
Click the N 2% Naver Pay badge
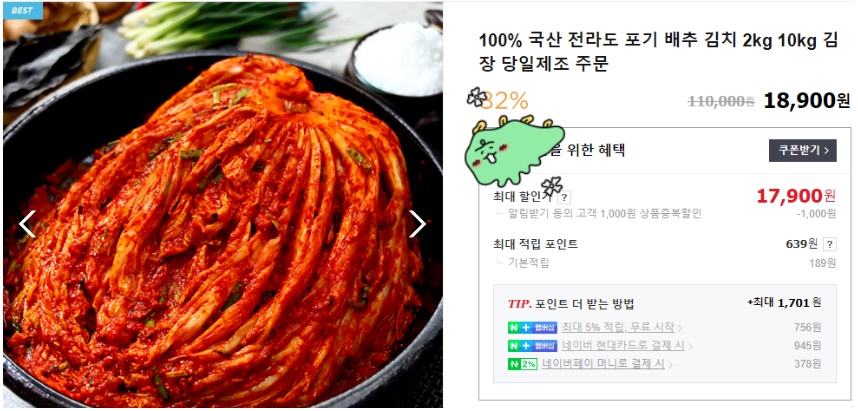523,364
